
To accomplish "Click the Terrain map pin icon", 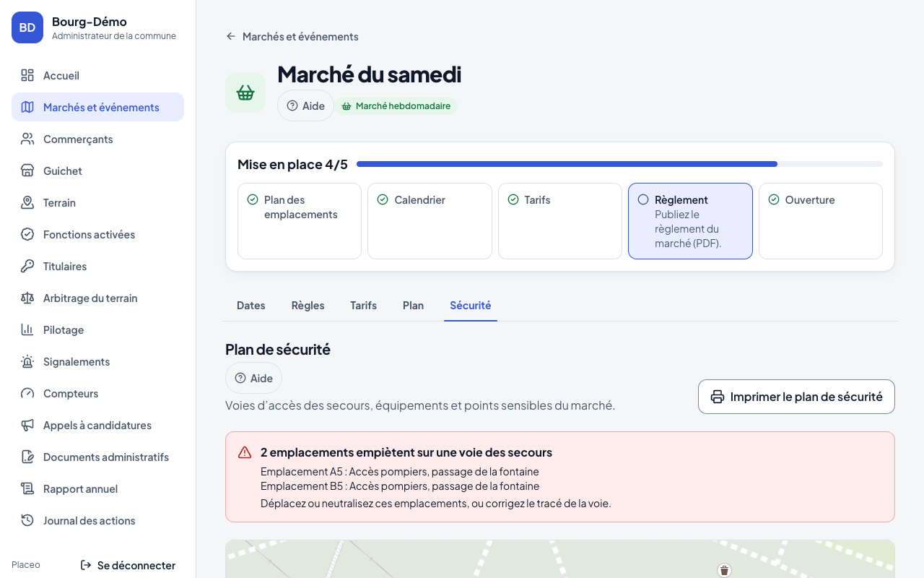I will [27, 202].
